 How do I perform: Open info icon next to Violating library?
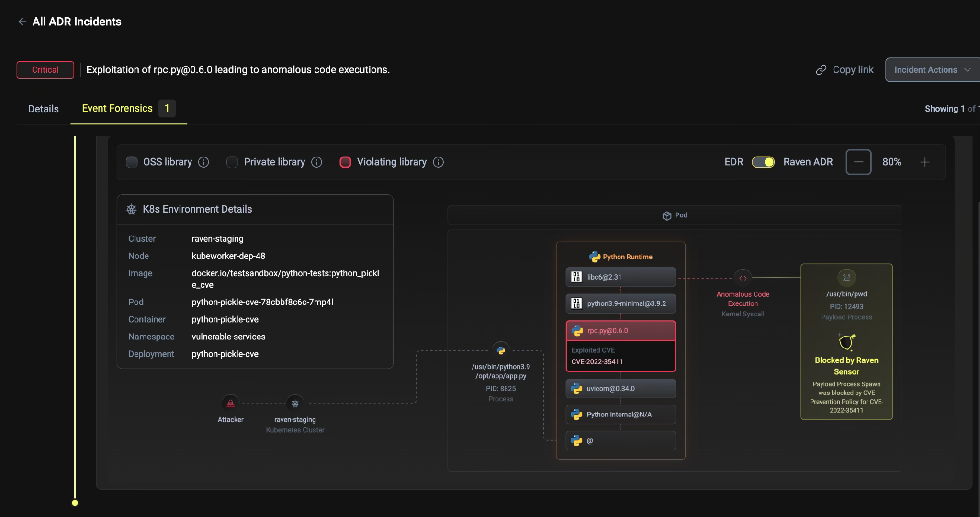pos(438,162)
